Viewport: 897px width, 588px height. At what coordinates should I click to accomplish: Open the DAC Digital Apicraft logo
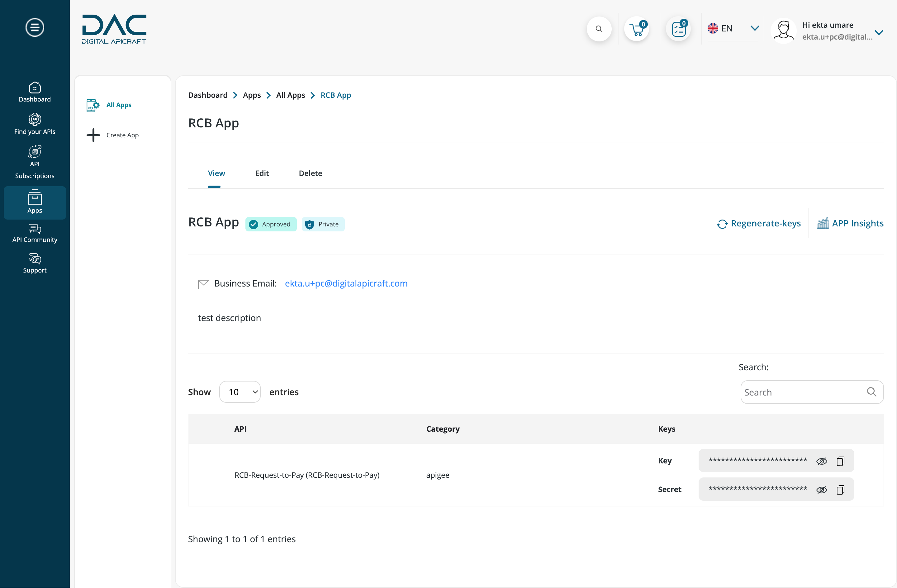[x=114, y=29]
